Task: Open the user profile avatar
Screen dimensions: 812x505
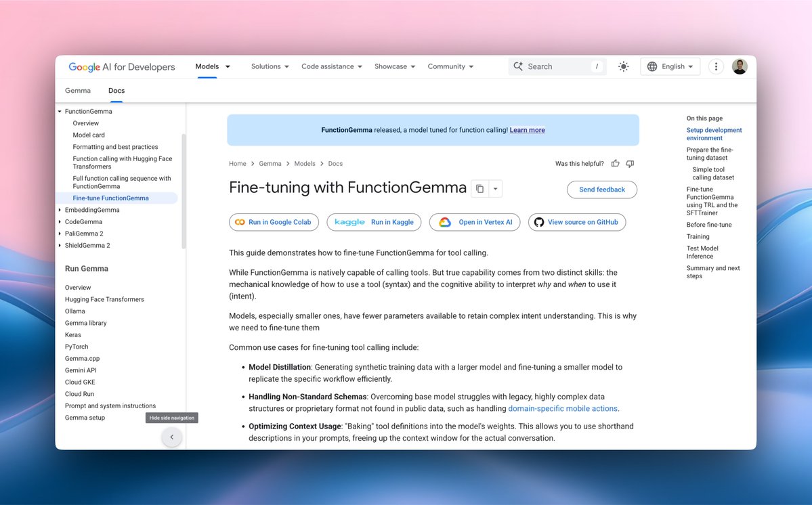Action: tap(740, 66)
